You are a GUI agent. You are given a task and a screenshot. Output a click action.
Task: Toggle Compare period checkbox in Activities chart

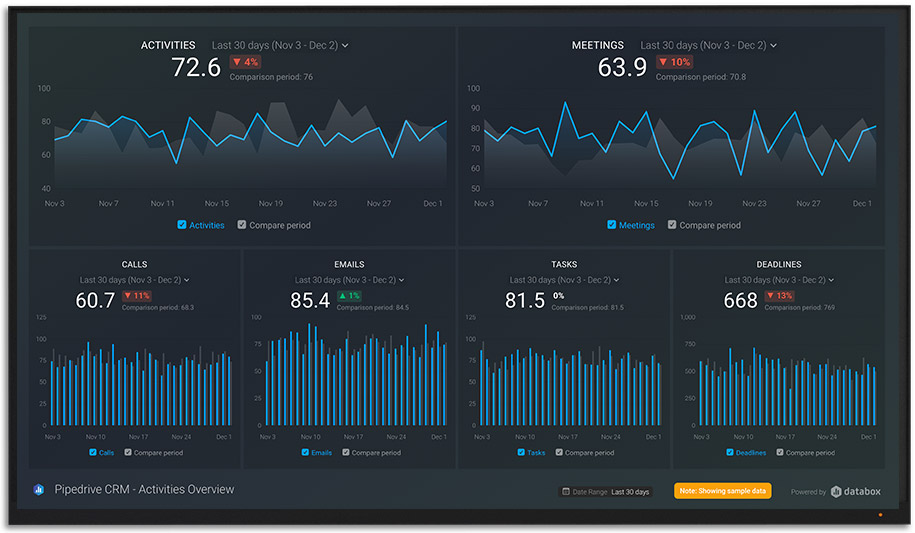(242, 225)
